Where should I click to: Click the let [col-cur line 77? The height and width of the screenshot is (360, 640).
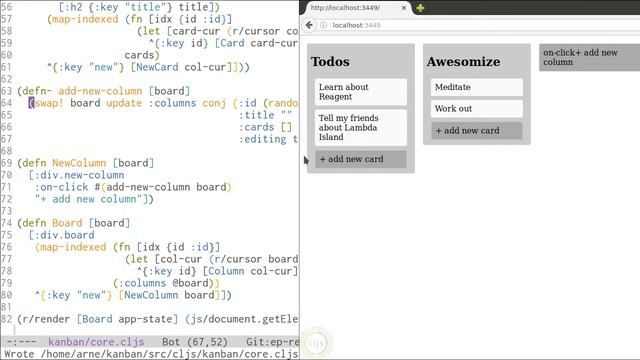(212, 259)
